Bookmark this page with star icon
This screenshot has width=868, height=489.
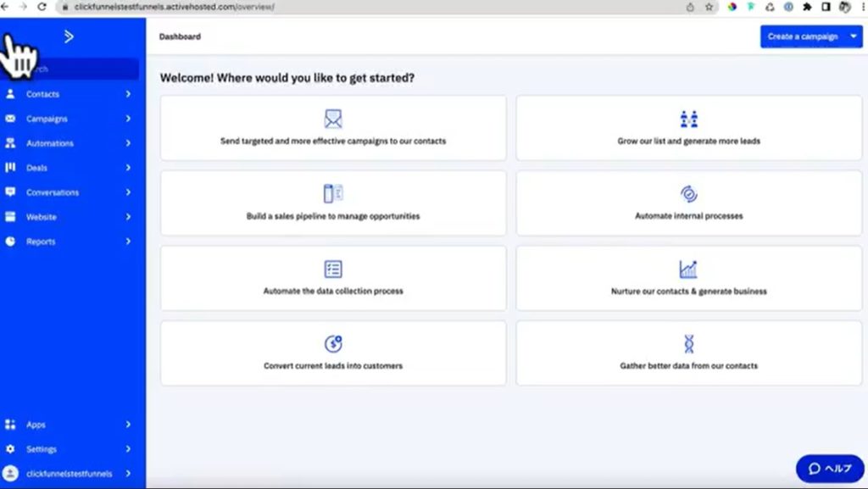(x=709, y=7)
